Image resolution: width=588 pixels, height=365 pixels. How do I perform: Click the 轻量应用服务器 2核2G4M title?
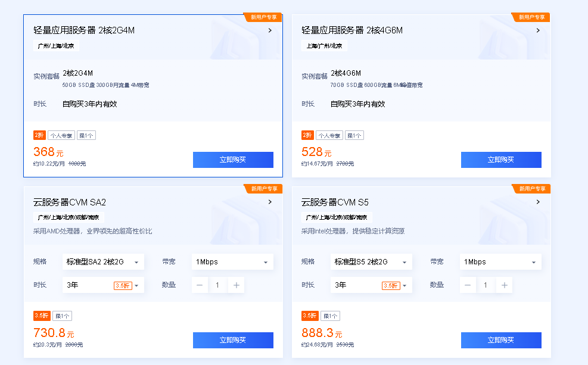[84, 30]
